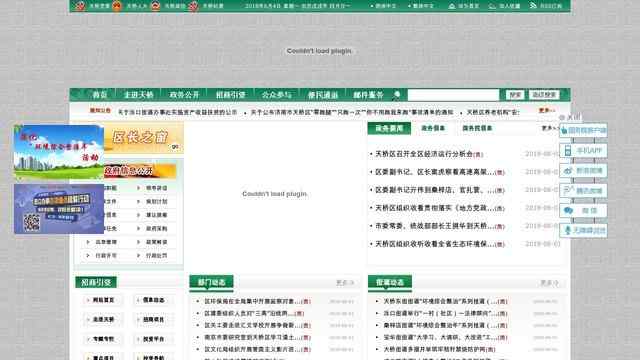Viewport: 640px width, 360px height.
Task: Open the 首页 navigation item
Action: click(x=100, y=95)
